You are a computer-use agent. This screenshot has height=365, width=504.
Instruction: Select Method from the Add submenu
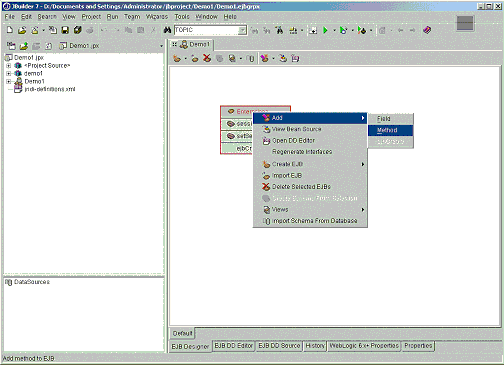tap(391, 130)
